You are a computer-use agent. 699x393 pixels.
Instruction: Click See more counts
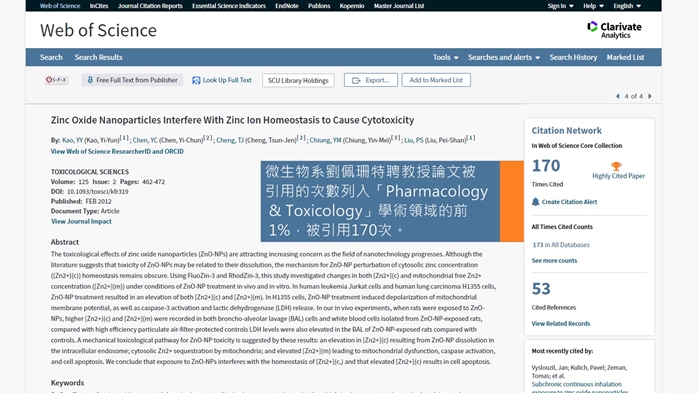(x=554, y=261)
